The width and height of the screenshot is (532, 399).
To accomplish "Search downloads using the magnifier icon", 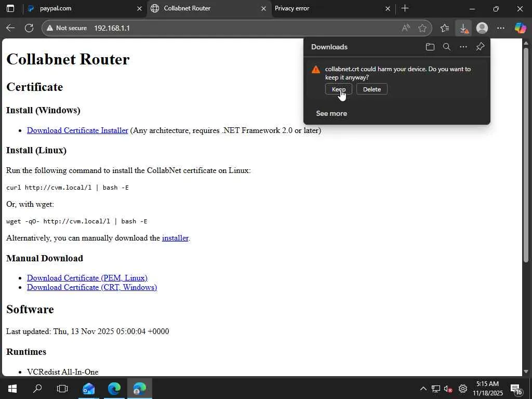I will click(447, 47).
